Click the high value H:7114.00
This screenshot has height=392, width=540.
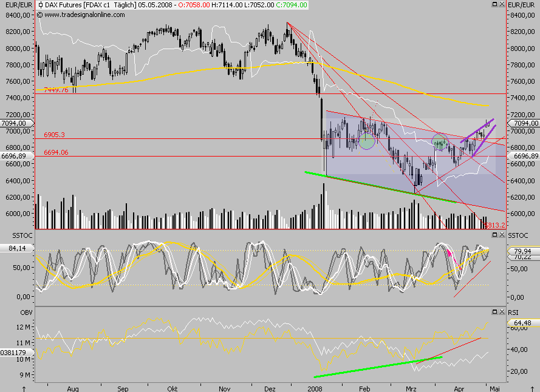[x=227, y=5]
